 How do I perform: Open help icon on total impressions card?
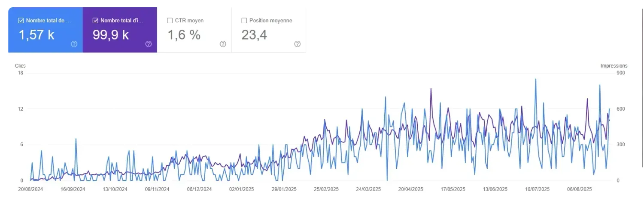pos(149,44)
